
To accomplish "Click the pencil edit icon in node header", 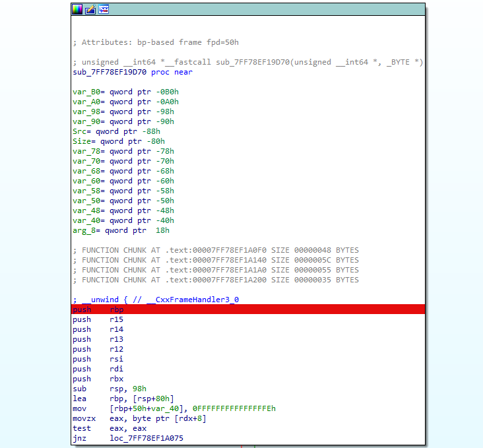I will [x=90, y=9].
